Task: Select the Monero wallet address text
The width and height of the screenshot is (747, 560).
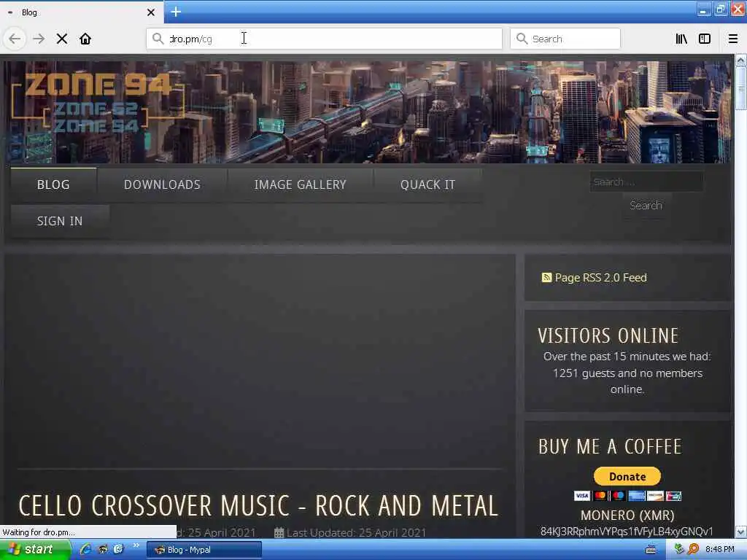Action: (x=627, y=532)
